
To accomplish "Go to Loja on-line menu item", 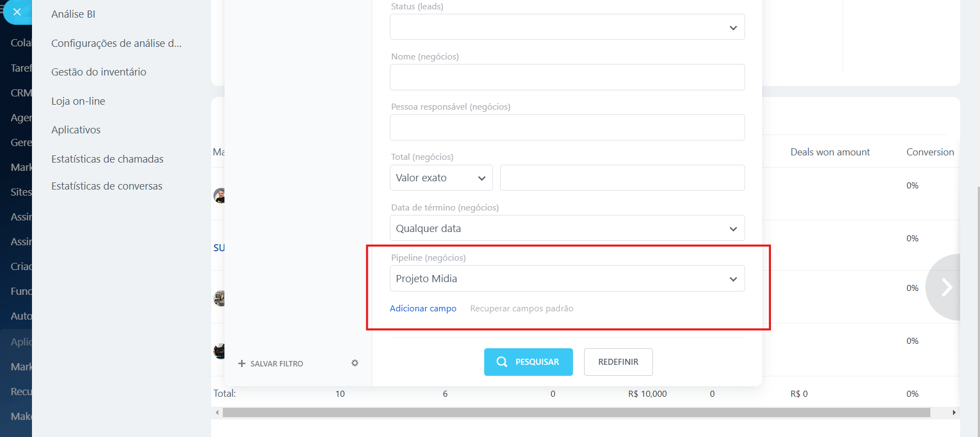I will [78, 101].
